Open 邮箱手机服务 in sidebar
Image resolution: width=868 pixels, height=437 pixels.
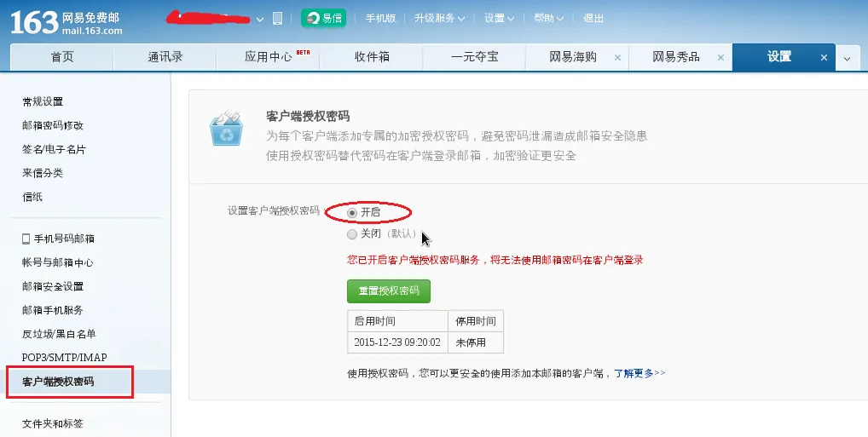coord(53,310)
